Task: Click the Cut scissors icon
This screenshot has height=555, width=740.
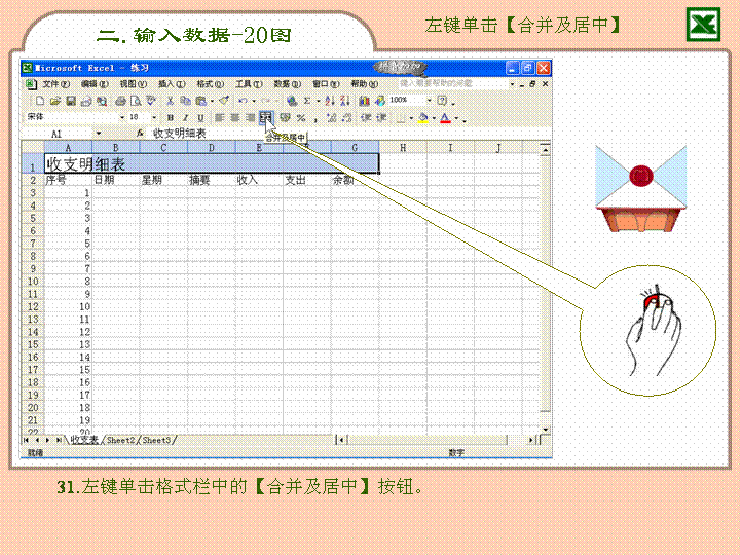Action: tap(171, 101)
